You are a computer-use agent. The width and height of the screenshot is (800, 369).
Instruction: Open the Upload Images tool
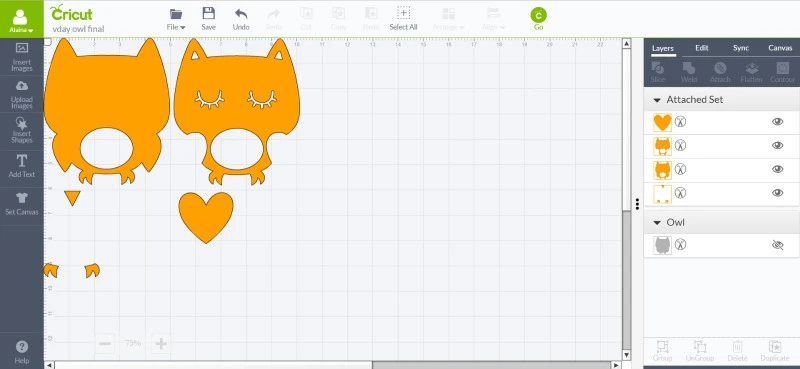[21, 94]
